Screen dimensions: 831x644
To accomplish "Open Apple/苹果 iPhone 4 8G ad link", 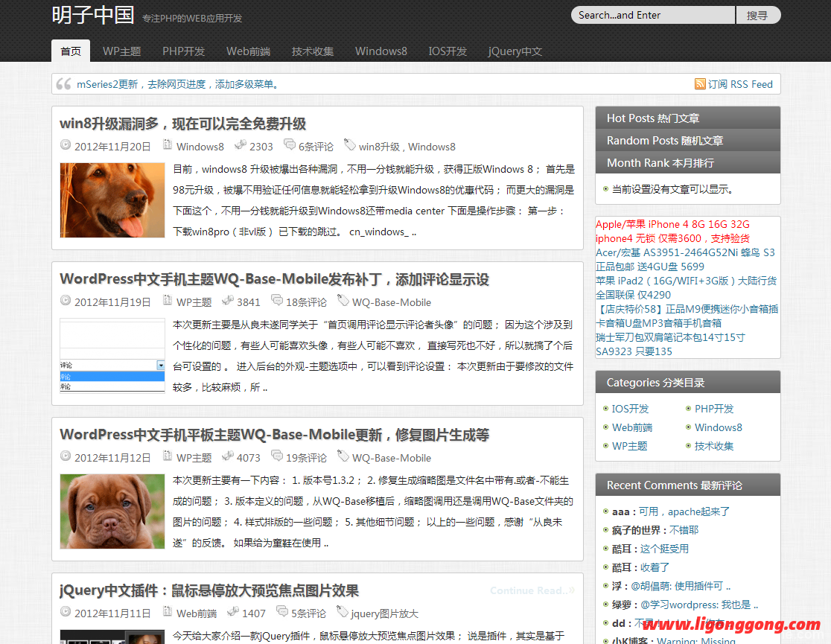I will (x=672, y=231).
